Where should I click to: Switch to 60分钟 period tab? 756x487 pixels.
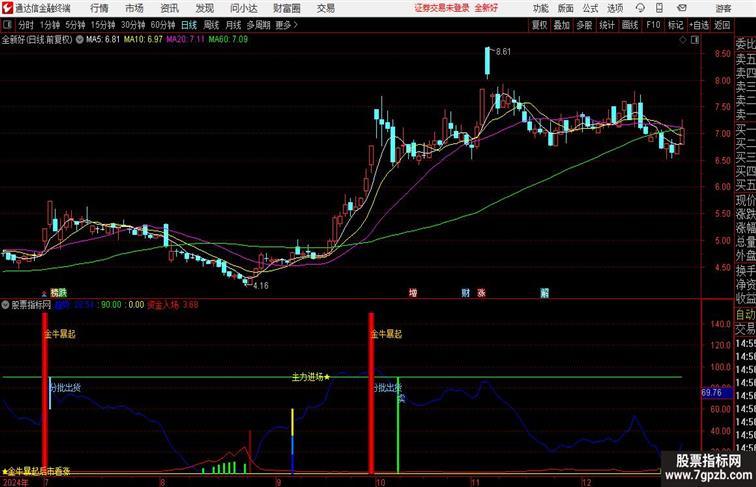163,25
